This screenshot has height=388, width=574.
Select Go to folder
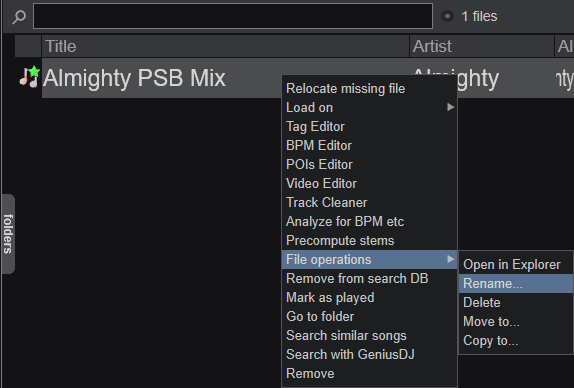[369, 317]
